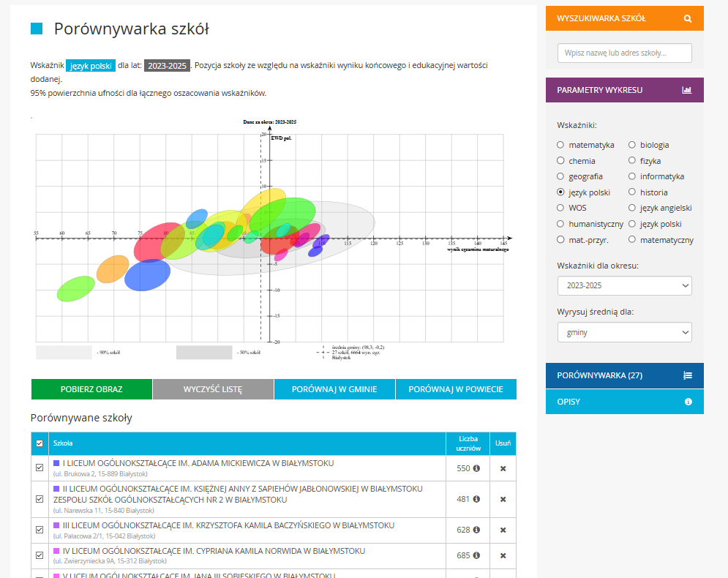The height and width of the screenshot is (578, 728).
Task: Open the 2023-2025 period dropdown
Action: [x=624, y=285]
